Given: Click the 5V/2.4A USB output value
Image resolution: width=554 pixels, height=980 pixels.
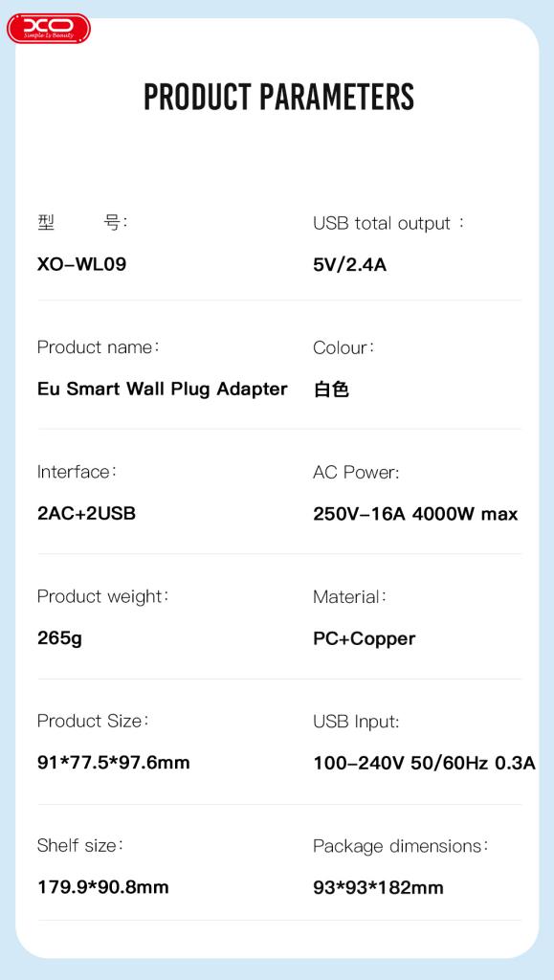Looking at the screenshot, I should 350,265.
